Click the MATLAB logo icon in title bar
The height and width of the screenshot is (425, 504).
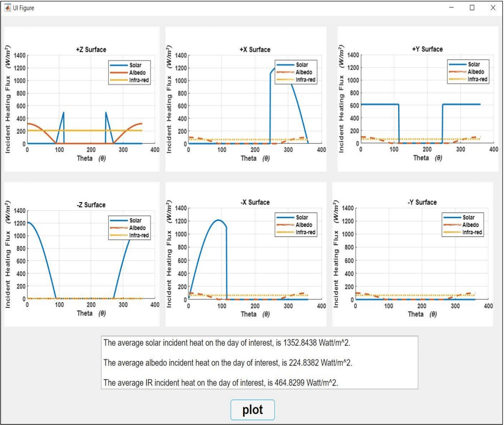coord(7,8)
